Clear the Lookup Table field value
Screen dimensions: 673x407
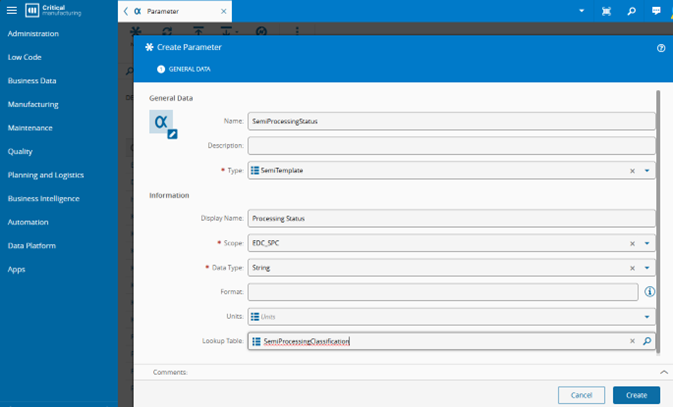pos(632,341)
